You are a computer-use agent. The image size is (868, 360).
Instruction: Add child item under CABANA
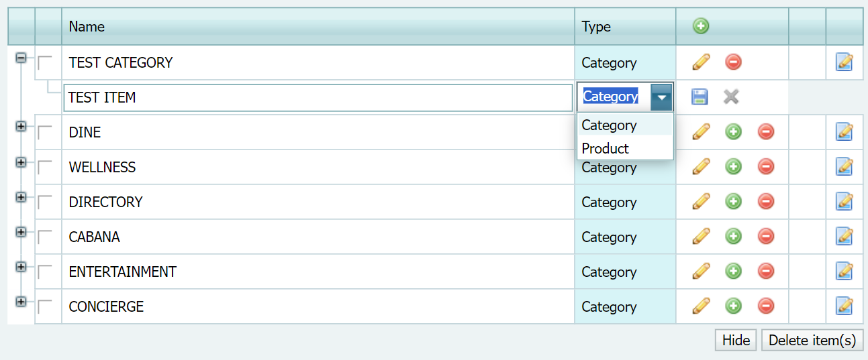click(x=733, y=237)
